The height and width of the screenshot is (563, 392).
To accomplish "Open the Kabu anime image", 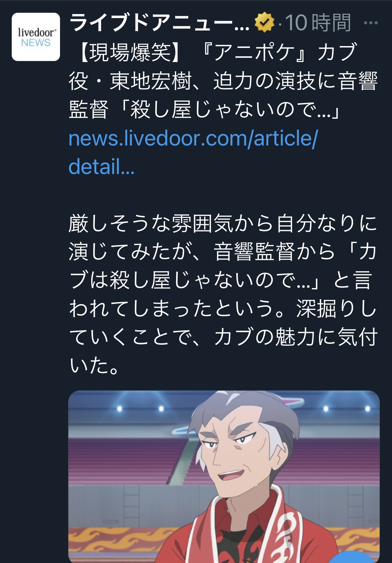I will (224, 476).
